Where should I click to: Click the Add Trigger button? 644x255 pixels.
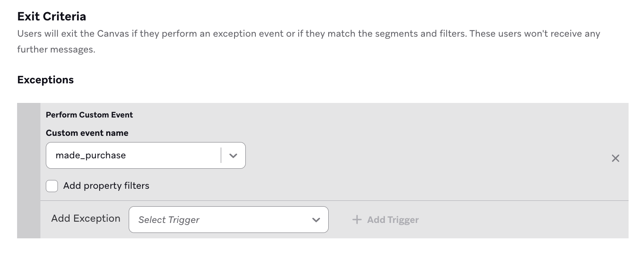[385, 220]
